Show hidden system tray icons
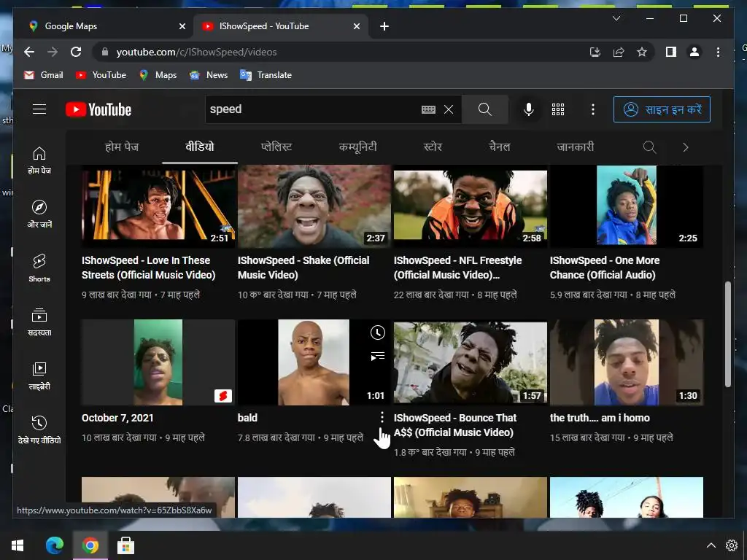 click(711, 545)
